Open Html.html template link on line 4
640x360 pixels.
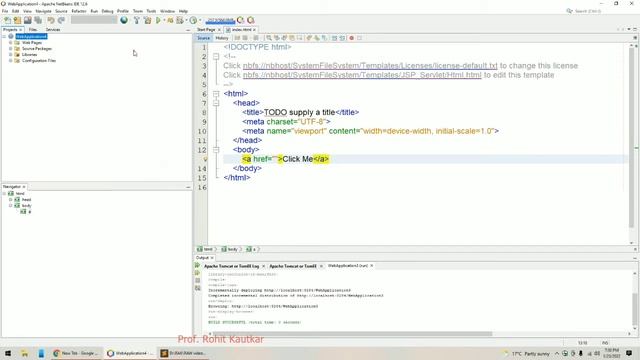(x=362, y=75)
